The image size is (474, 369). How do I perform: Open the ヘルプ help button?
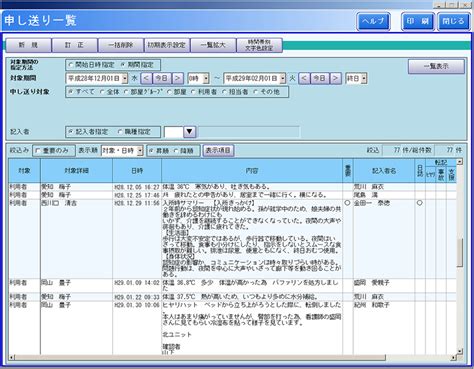tap(373, 21)
